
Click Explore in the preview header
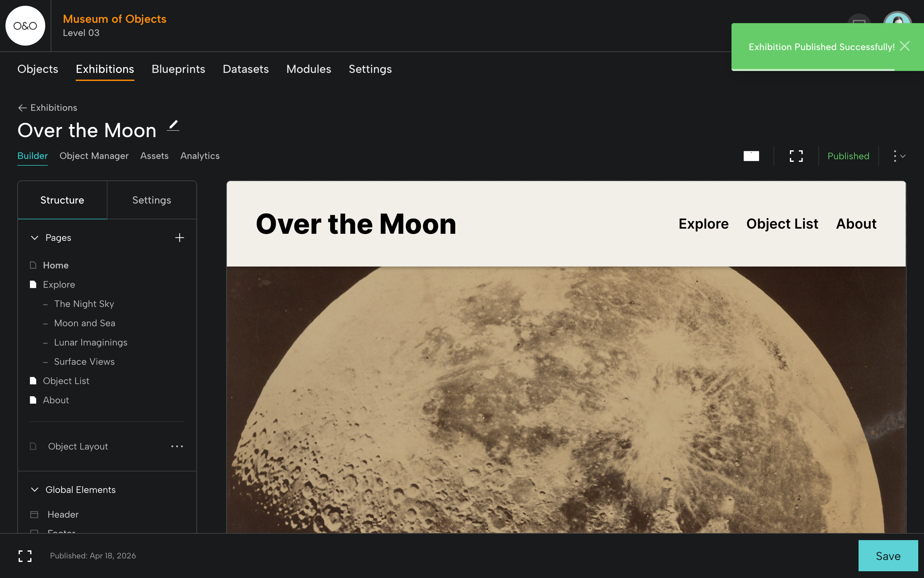[x=704, y=223]
